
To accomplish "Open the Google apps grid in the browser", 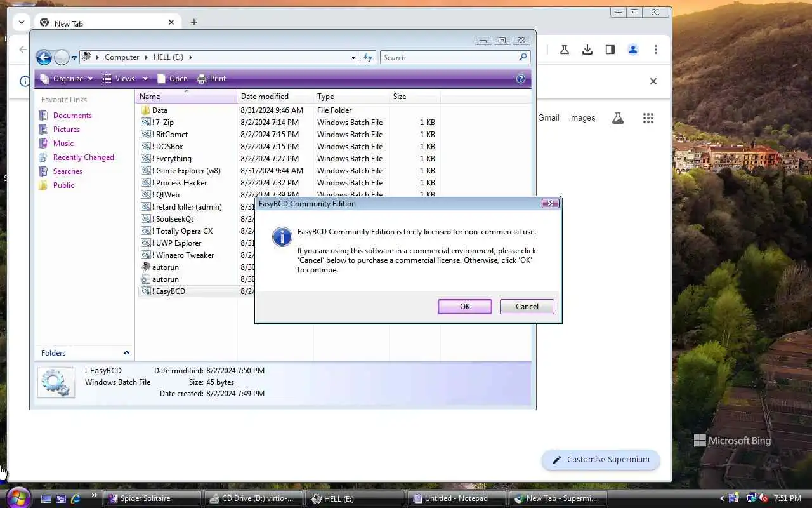I will [x=648, y=118].
